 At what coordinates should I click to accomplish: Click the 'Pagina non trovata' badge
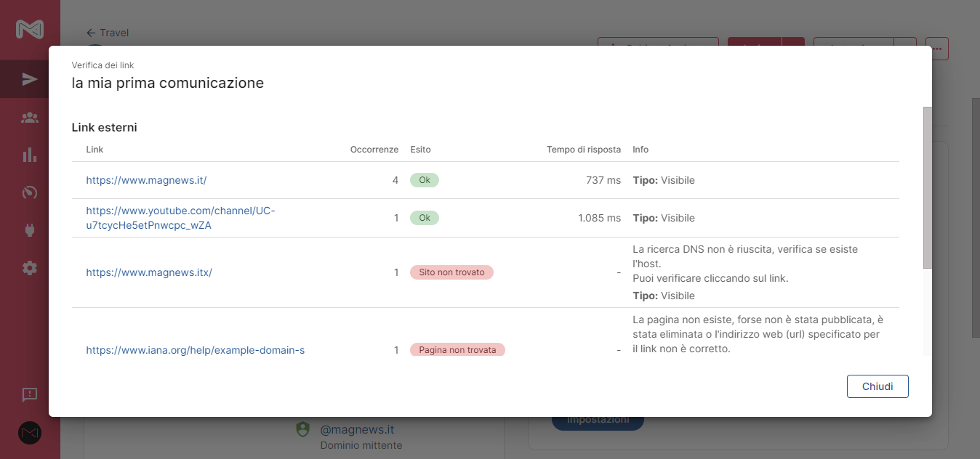point(457,350)
